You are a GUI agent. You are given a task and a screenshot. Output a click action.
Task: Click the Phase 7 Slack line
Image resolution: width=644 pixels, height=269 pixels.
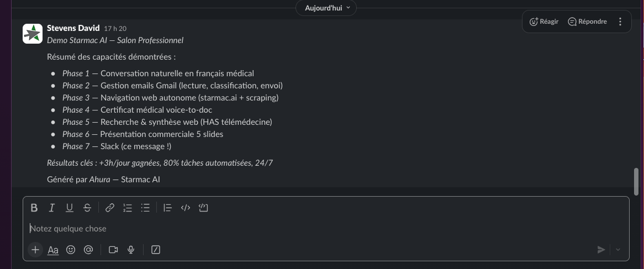[117, 146]
